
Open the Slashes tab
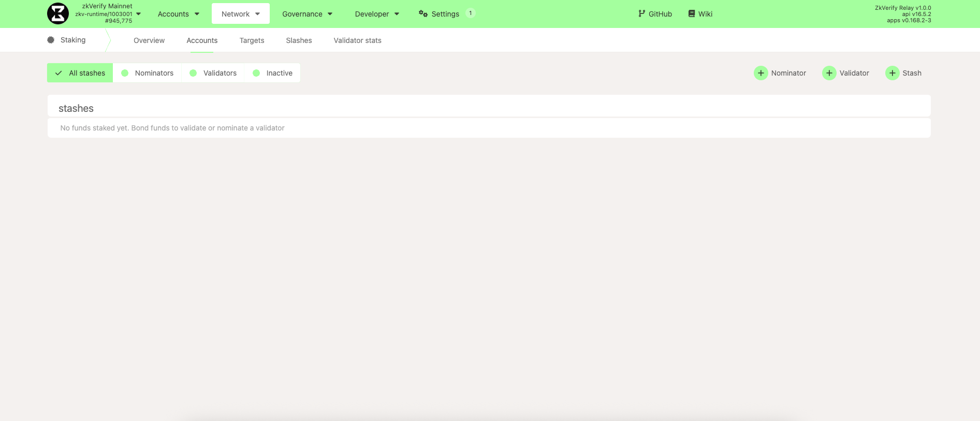tap(299, 40)
